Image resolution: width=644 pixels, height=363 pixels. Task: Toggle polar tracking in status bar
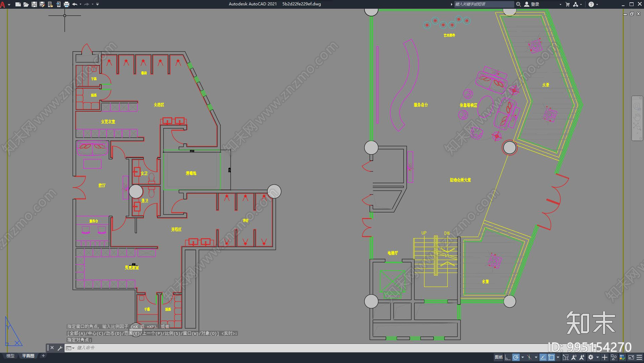coord(516,357)
